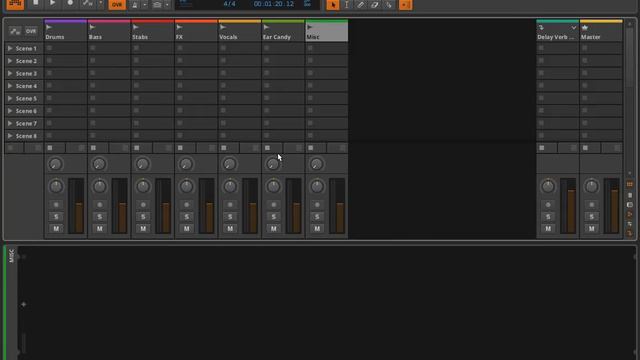Click the transport stop button
Image resolution: width=640 pixels, height=360 pixels.
36,3
